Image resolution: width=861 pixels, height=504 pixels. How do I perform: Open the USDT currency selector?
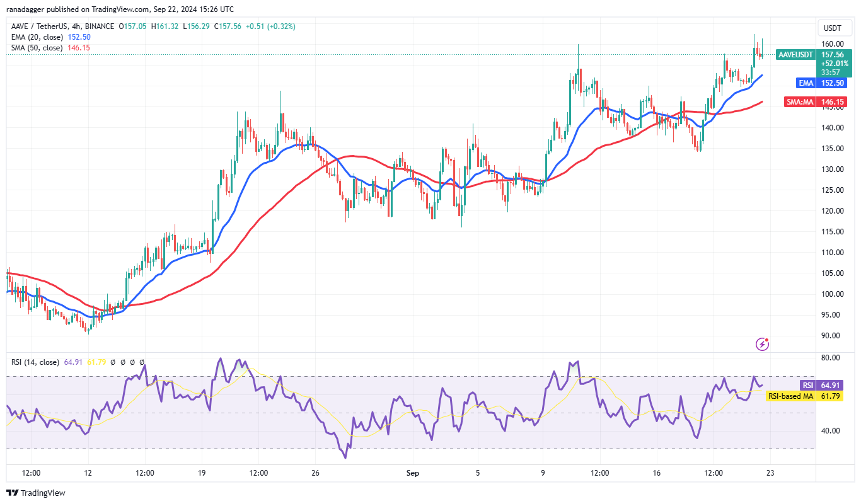pos(833,28)
